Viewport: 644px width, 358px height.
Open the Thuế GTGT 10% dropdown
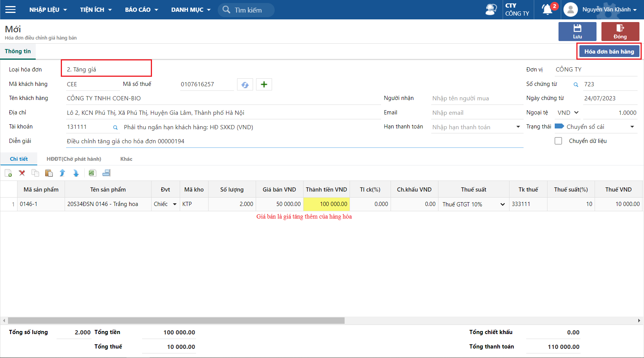pyautogui.click(x=502, y=204)
